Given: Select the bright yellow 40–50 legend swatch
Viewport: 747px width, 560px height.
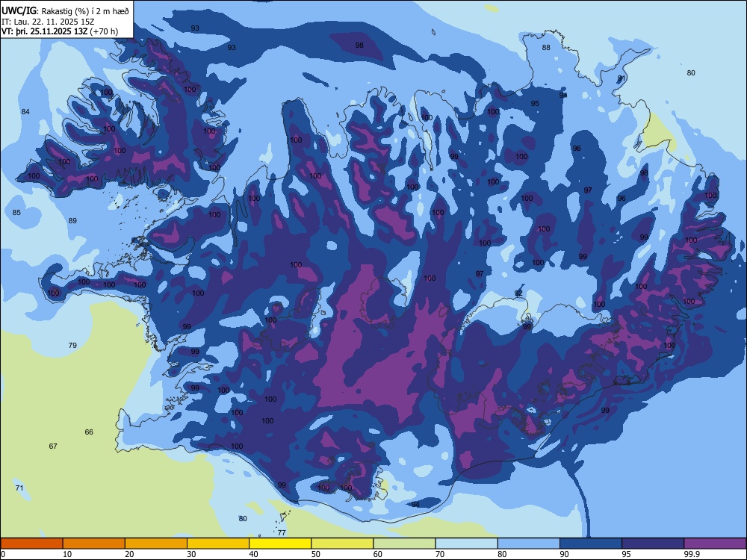Looking at the screenshot, I should point(280,544).
